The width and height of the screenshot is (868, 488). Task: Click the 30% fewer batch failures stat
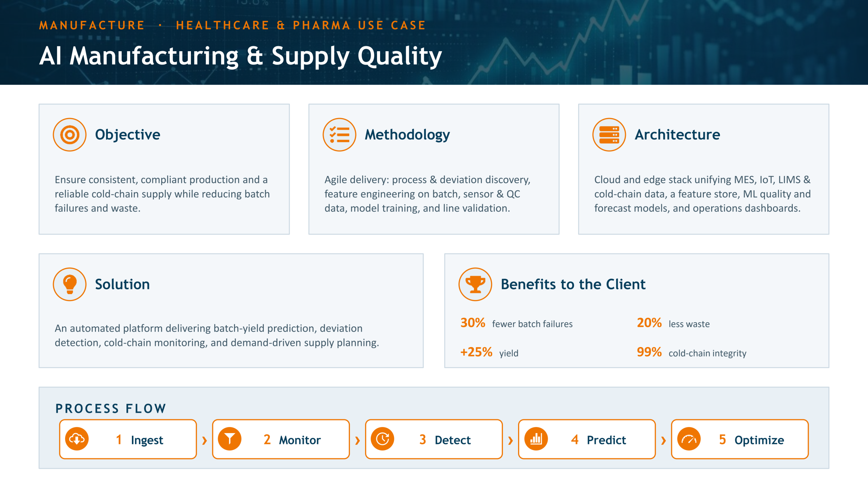click(x=516, y=323)
